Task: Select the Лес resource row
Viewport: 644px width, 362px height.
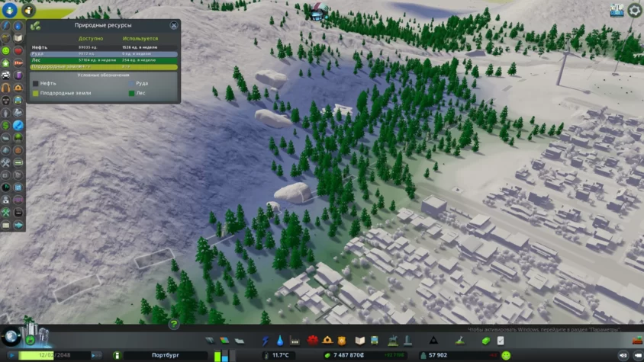Action: pos(104,60)
